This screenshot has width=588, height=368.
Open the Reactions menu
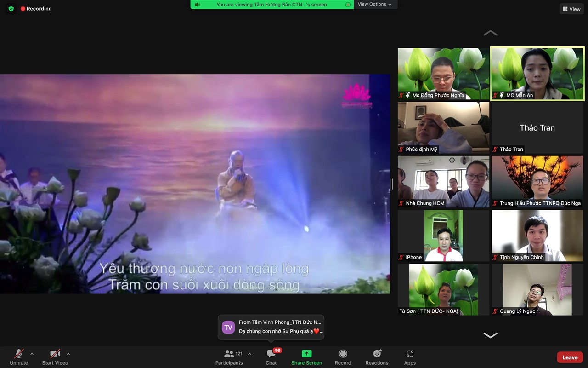coord(377,357)
